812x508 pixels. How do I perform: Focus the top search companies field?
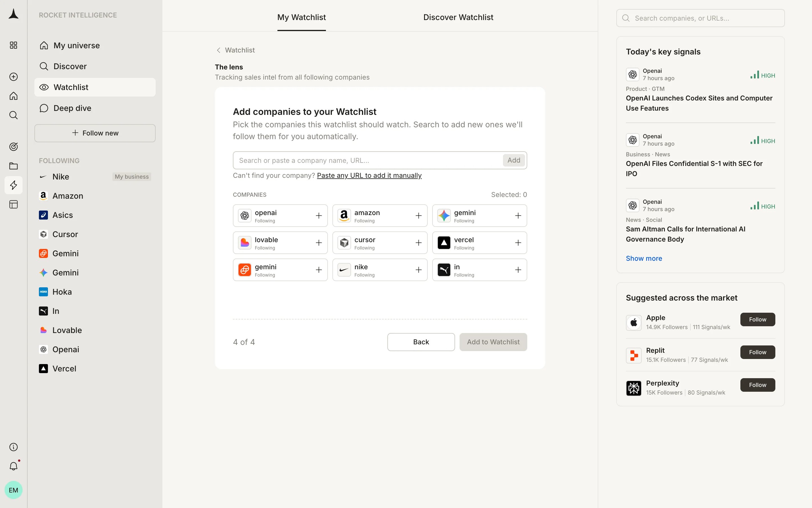(700, 18)
